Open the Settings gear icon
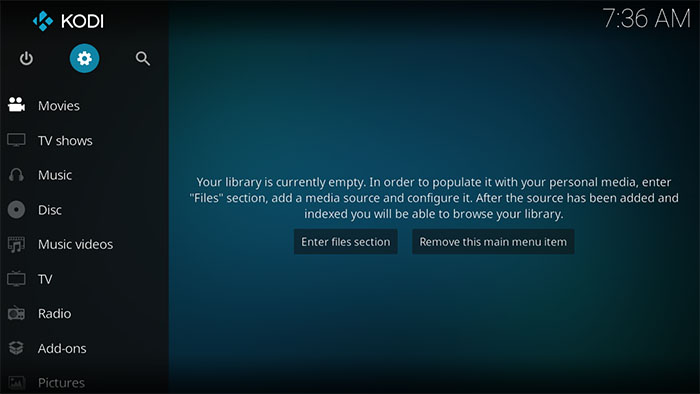The width and height of the screenshot is (700, 394). pyautogui.click(x=84, y=58)
